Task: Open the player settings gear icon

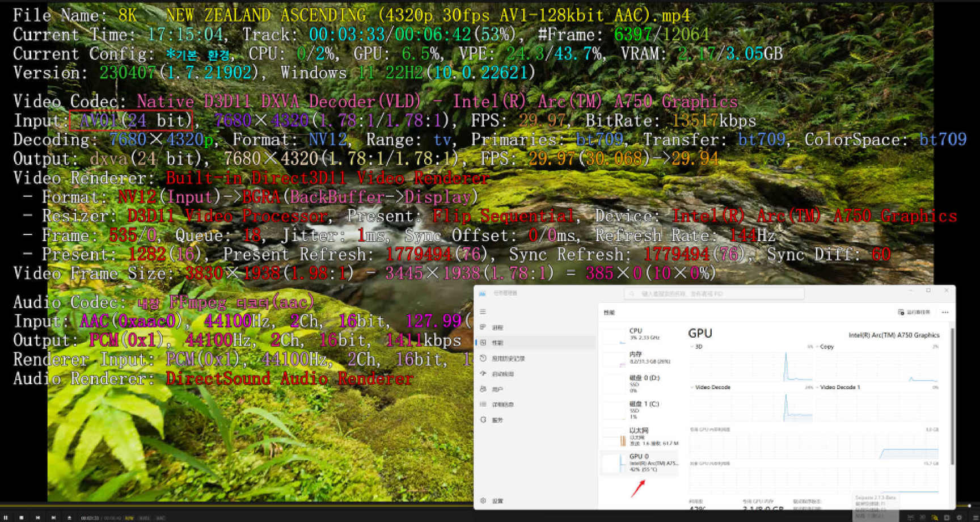Action: click(959, 517)
